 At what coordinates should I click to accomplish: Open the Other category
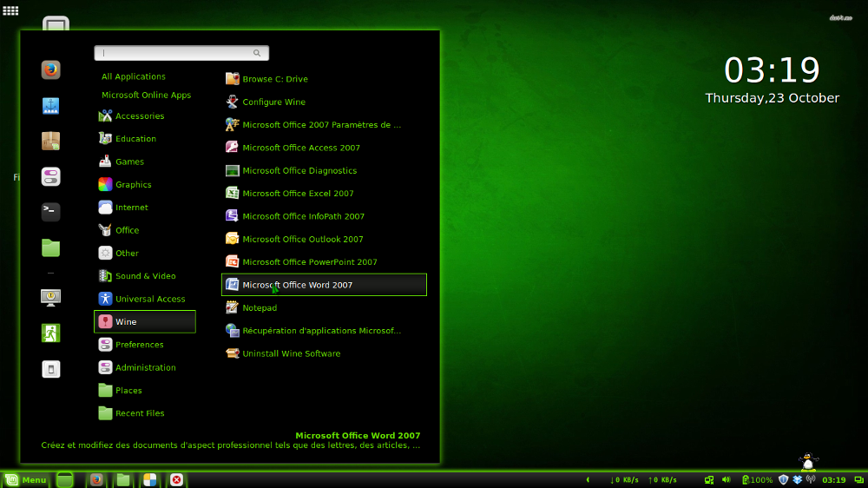pyautogui.click(x=144, y=254)
